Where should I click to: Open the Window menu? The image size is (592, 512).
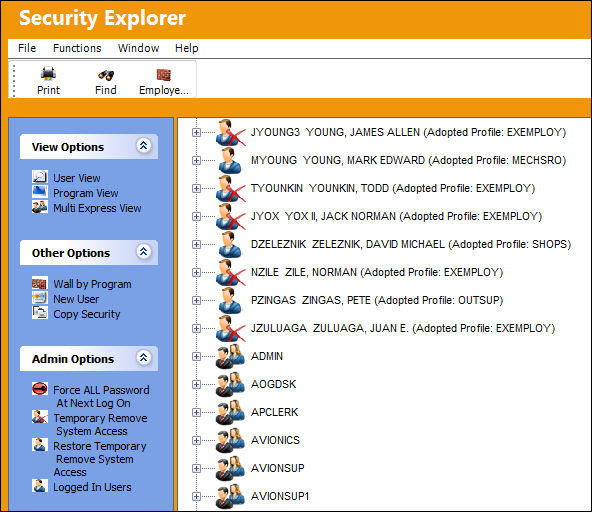point(138,48)
